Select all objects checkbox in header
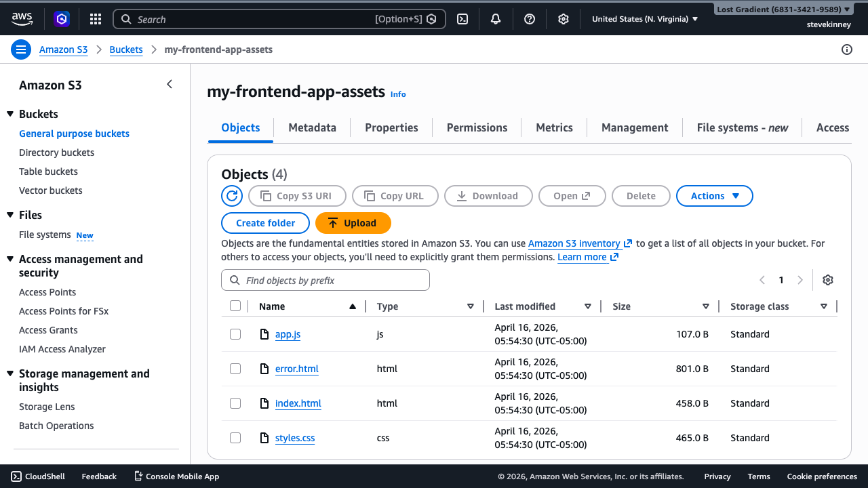Viewport: 868px width, 488px height. pyautogui.click(x=235, y=306)
